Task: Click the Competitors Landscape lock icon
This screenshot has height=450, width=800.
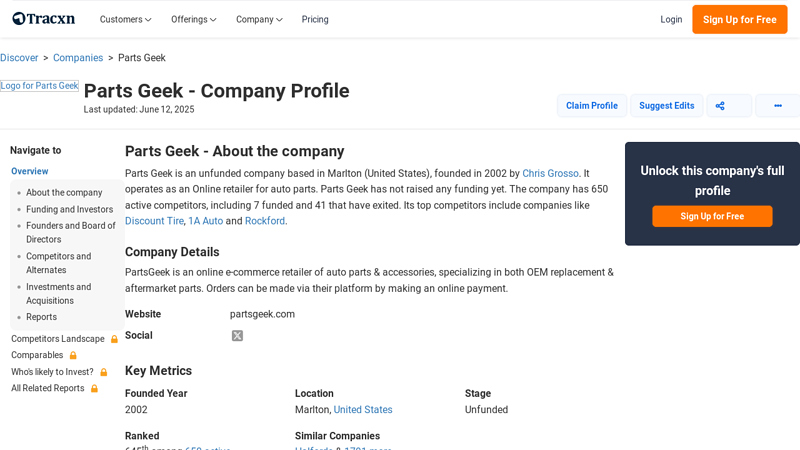Action: pos(114,339)
